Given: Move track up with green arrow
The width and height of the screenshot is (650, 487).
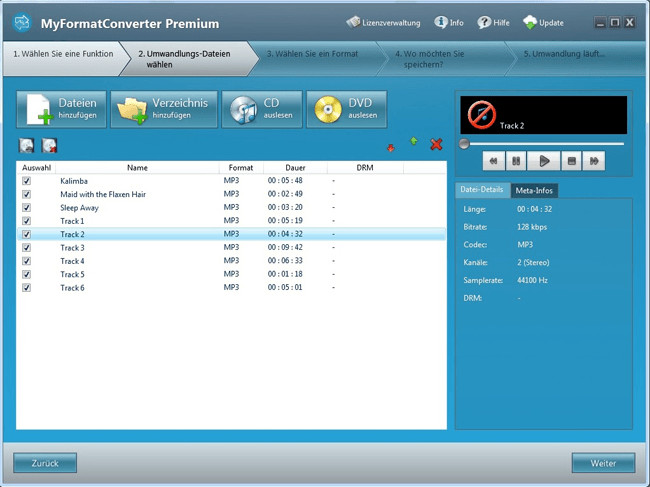Looking at the screenshot, I should click(414, 144).
